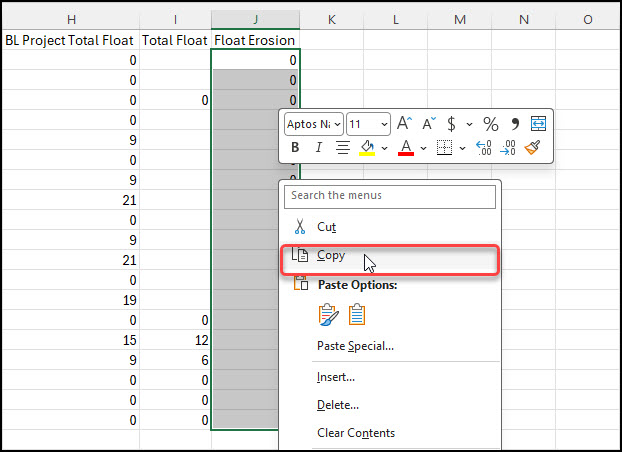This screenshot has width=622, height=452.
Task: Decrease font size with small A
Action: (x=428, y=124)
